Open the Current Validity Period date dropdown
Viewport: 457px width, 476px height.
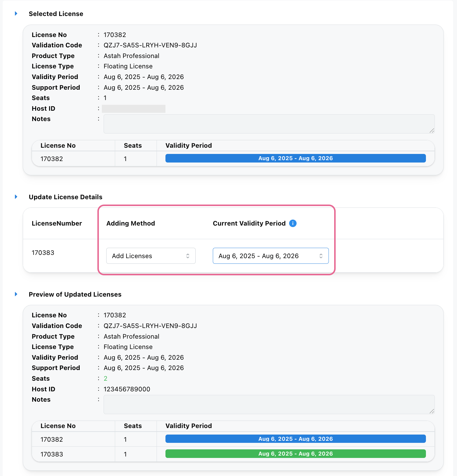click(x=271, y=256)
